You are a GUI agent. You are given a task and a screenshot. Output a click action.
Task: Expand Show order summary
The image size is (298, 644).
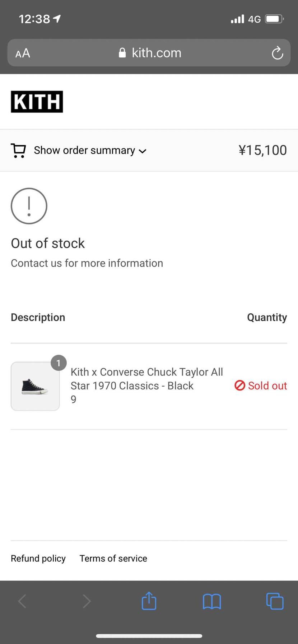(84, 150)
